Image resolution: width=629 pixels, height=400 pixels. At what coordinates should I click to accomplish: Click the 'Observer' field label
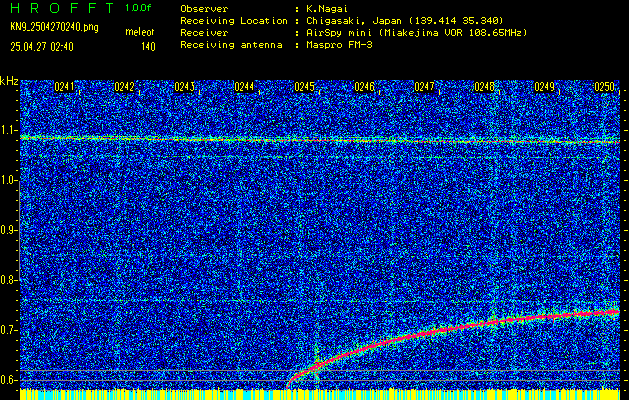(x=204, y=8)
